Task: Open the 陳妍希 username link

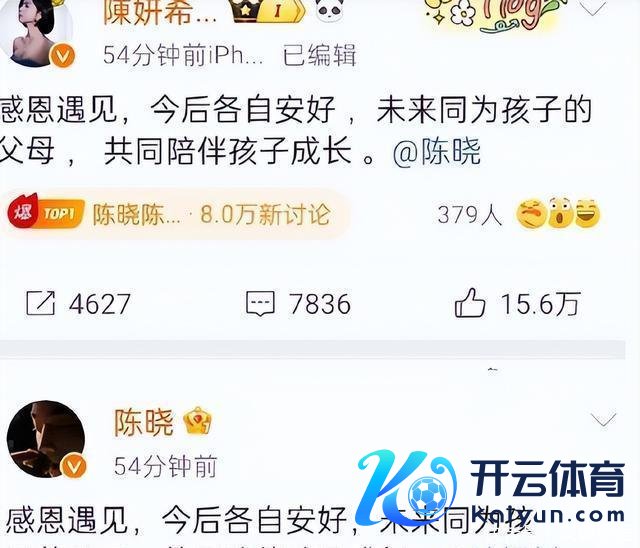Action: point(160,12)
